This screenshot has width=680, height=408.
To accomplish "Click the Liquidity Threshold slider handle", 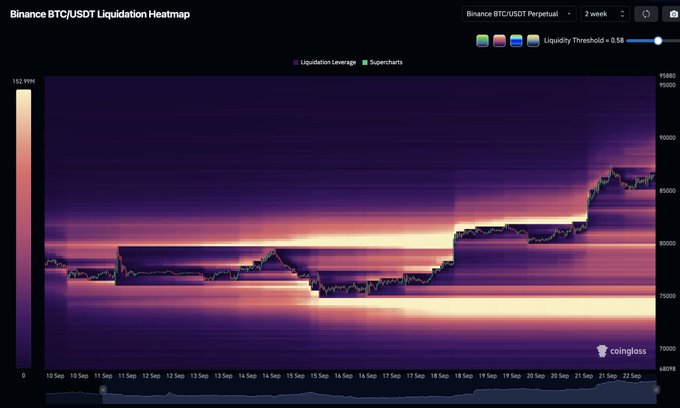I will [658, 41].
